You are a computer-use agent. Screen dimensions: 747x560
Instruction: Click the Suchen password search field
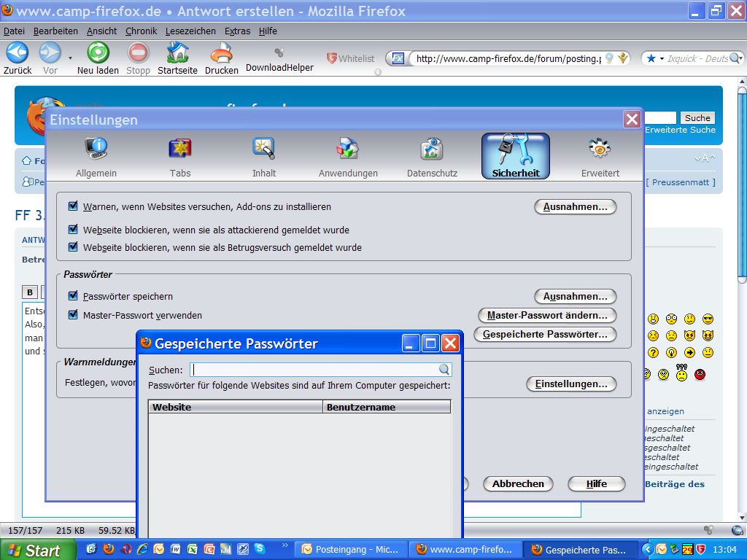(314, 370)
